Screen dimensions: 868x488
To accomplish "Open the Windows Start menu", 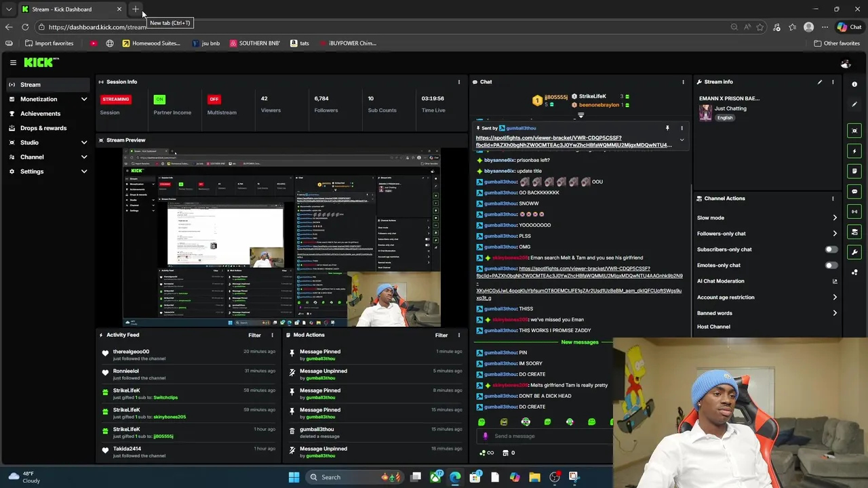I will pyautogui.click(x=294, y=477).
